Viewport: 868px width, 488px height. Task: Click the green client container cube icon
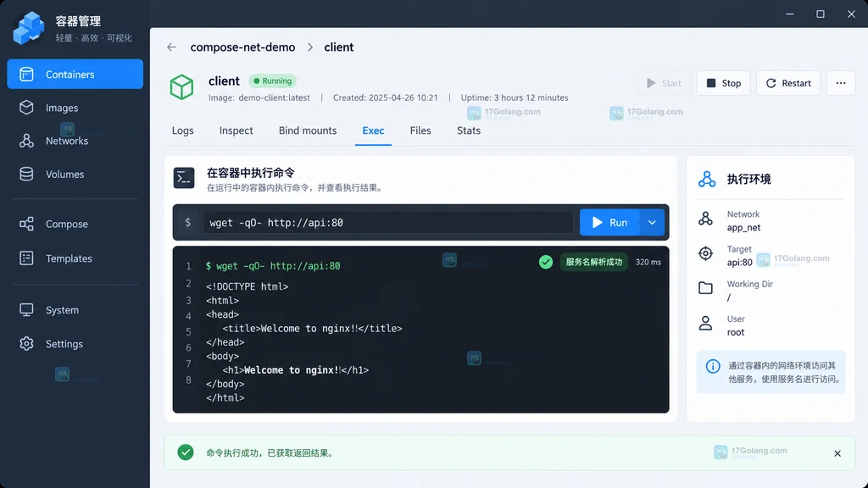point(181,87)
